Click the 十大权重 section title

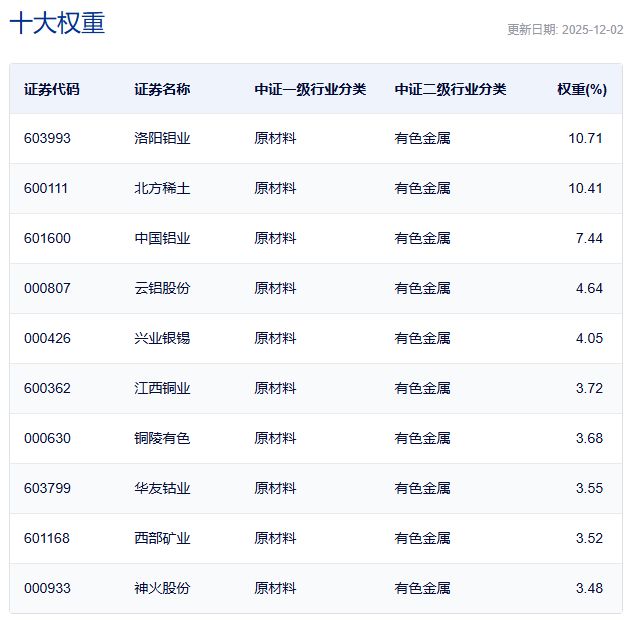pos(57,24)
